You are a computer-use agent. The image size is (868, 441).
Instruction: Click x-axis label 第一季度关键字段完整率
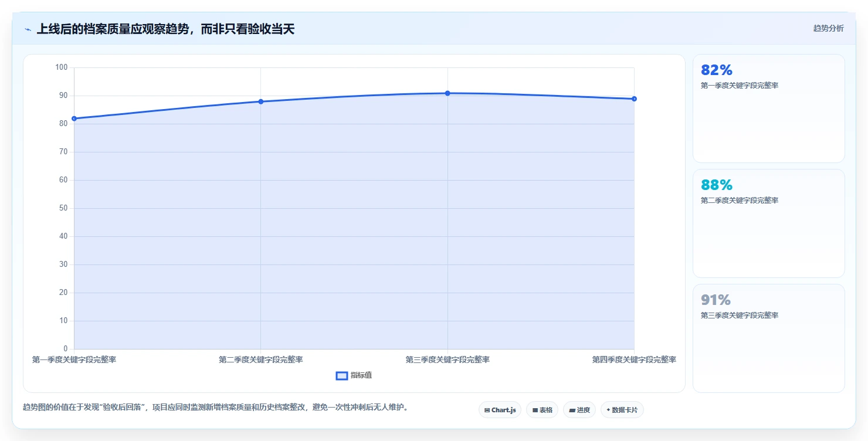(74, 359)
